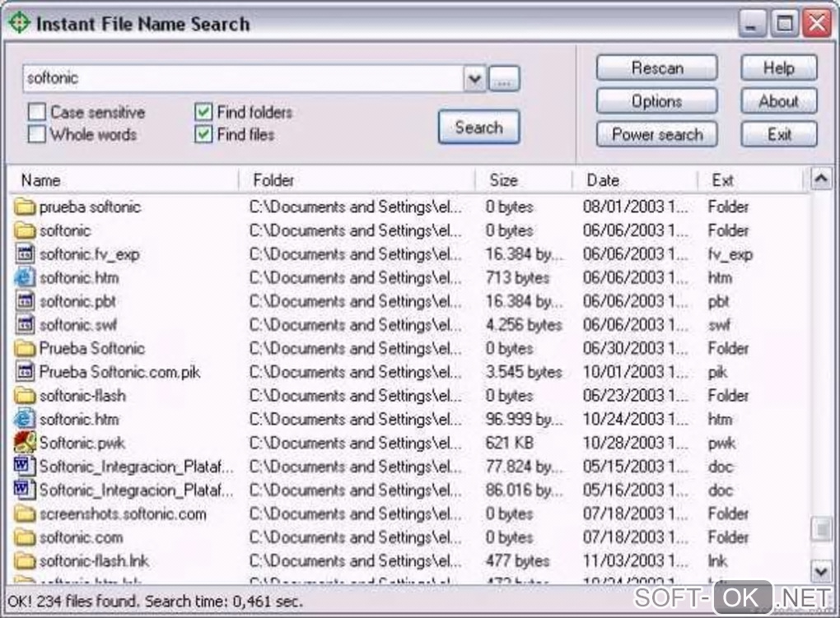The image size is (840, 618).
Task: Select the 'Softonic.pwk' file name
Action: [82, 443]
